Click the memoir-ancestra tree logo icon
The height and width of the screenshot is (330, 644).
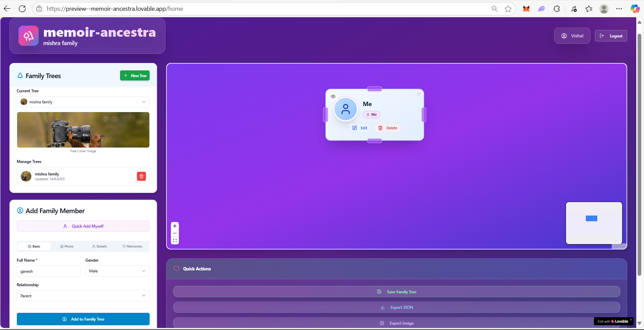click(29, 36)
